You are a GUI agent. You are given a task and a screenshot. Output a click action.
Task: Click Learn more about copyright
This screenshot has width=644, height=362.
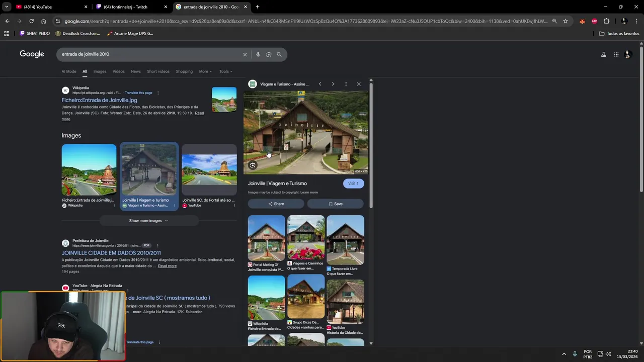pyautogui.click(x=309, y=193)
